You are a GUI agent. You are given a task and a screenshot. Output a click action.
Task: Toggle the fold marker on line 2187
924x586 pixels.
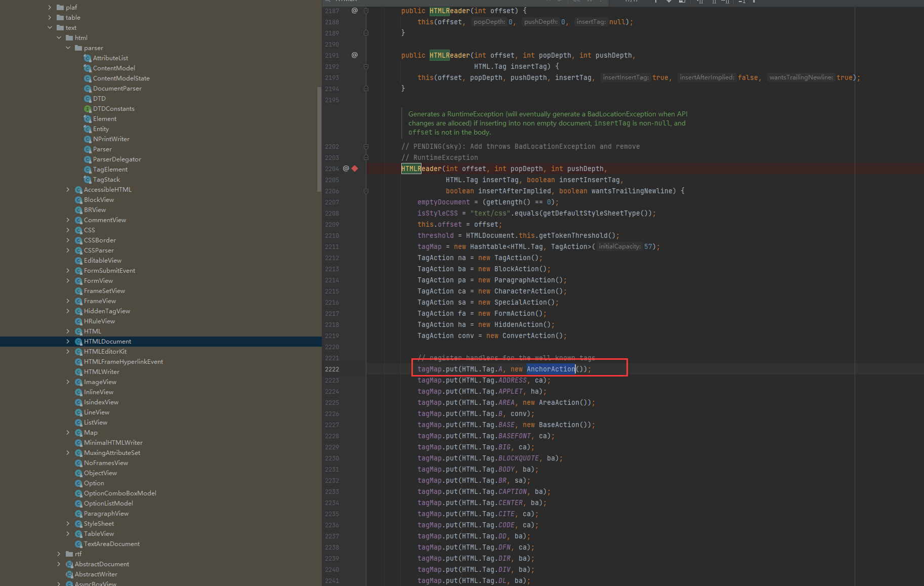(366, 11)
